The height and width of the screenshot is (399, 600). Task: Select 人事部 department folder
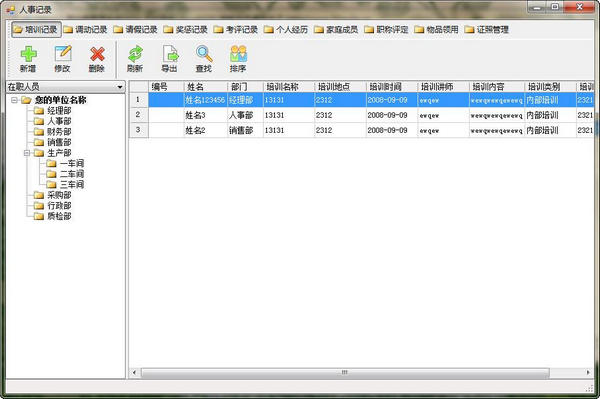(59, 121)
